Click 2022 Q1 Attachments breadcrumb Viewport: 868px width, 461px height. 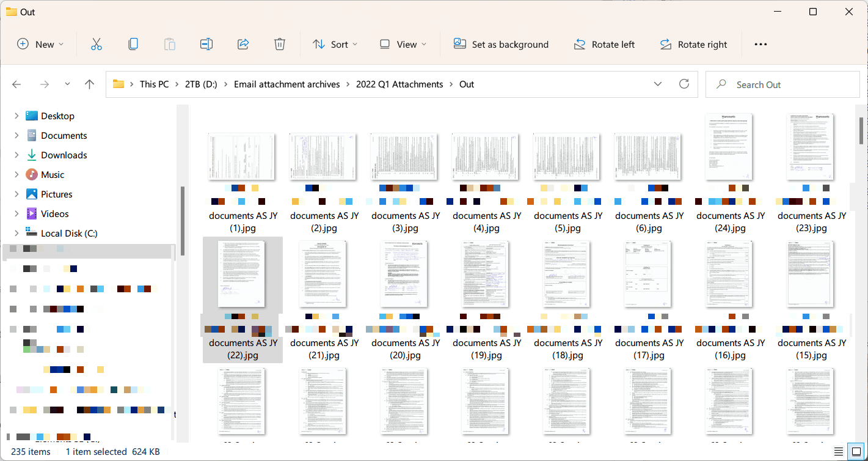(x=399, y=84)
